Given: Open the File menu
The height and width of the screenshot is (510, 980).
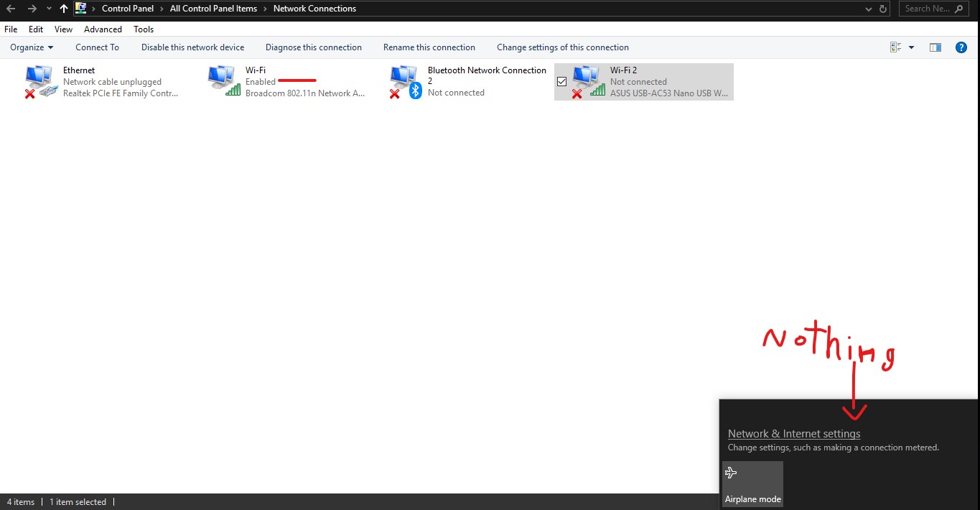Looking at the screenshot, I should pyautogui.click(x=11, y=29).
